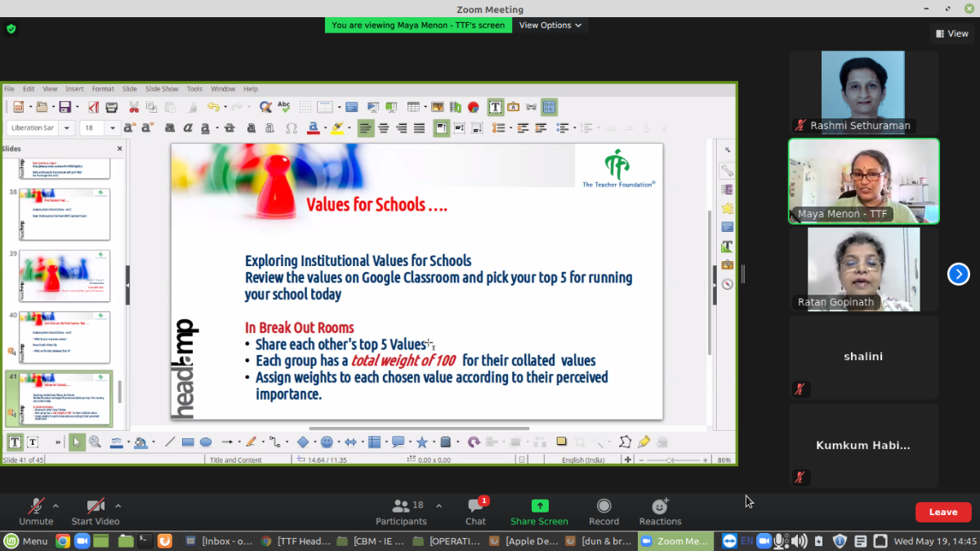Screen dimensions: 980x551
Task: Go to next page of participant videos
Action: (958, 274)
